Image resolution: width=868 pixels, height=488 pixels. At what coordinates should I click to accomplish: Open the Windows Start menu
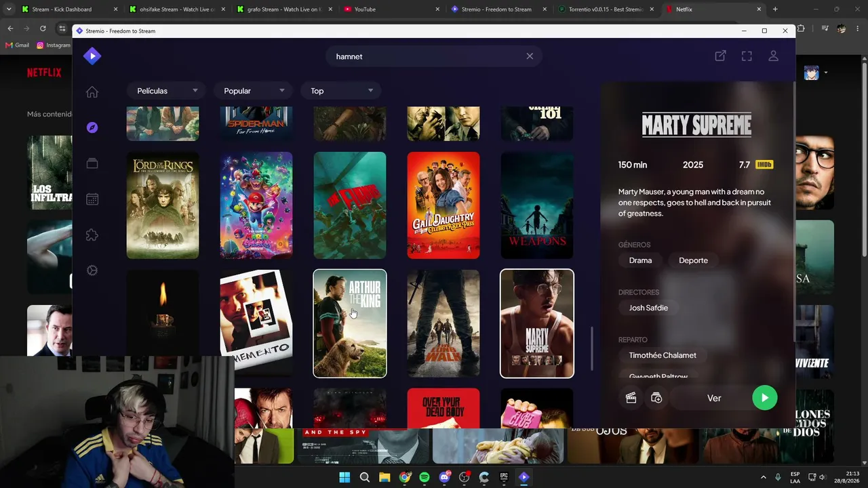[x=344, y=477]
